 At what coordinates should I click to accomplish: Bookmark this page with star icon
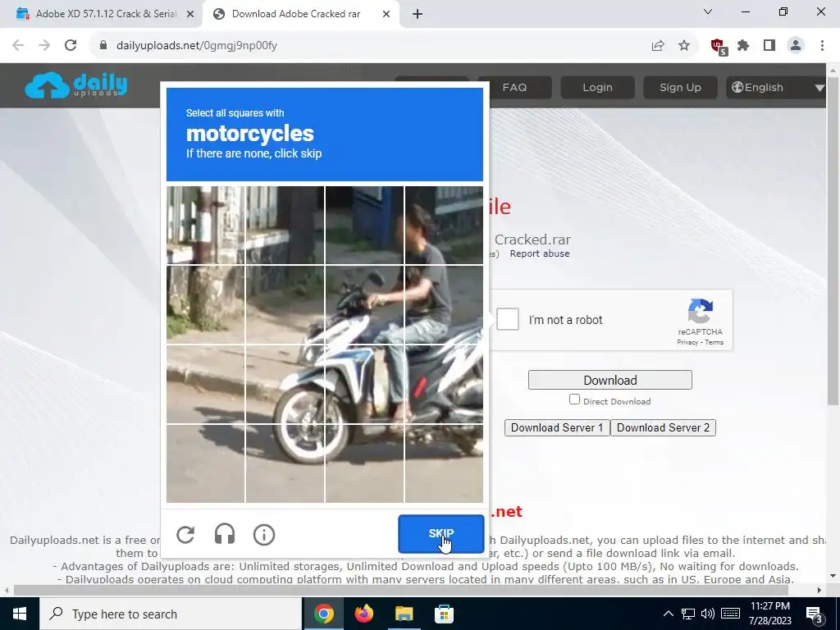(684, 46)
